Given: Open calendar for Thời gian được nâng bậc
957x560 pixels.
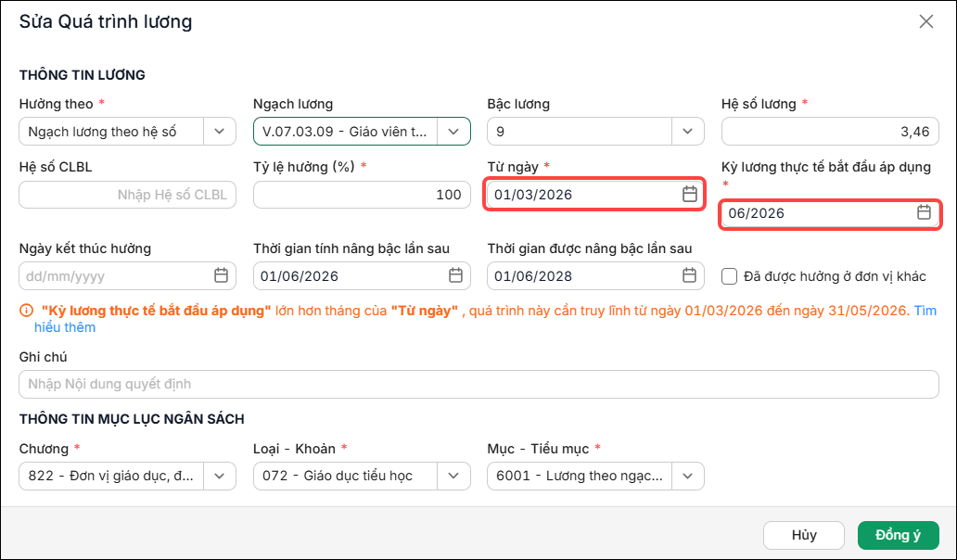Looking at the screenshot, I should (x=689, y=275).
